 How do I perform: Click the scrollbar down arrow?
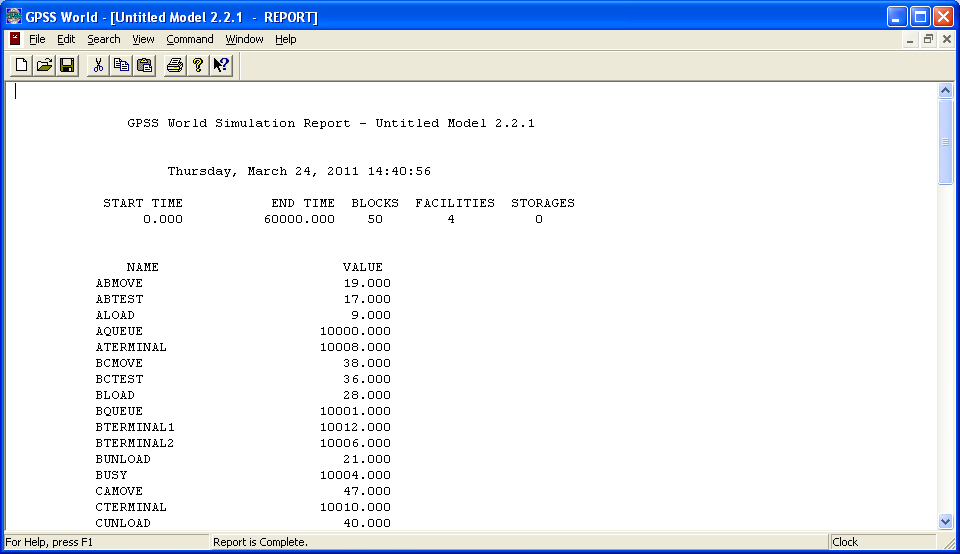[945, 522]
